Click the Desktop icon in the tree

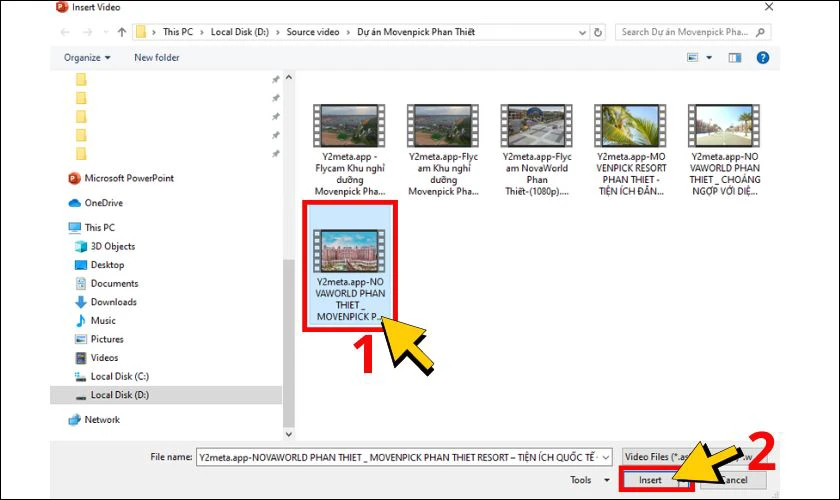(x=81, y=265)
